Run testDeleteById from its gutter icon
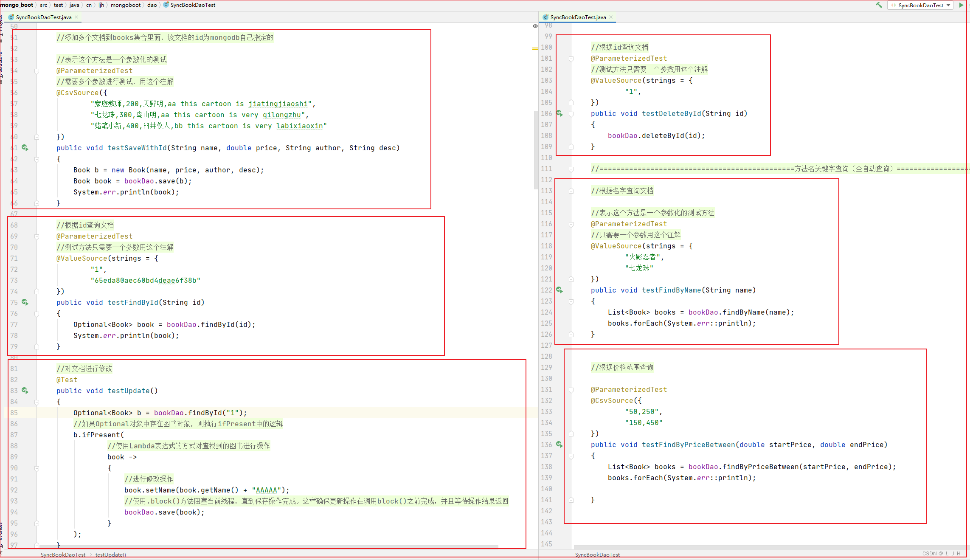Viewport: 970px width, 560px height. click(560, 113)
